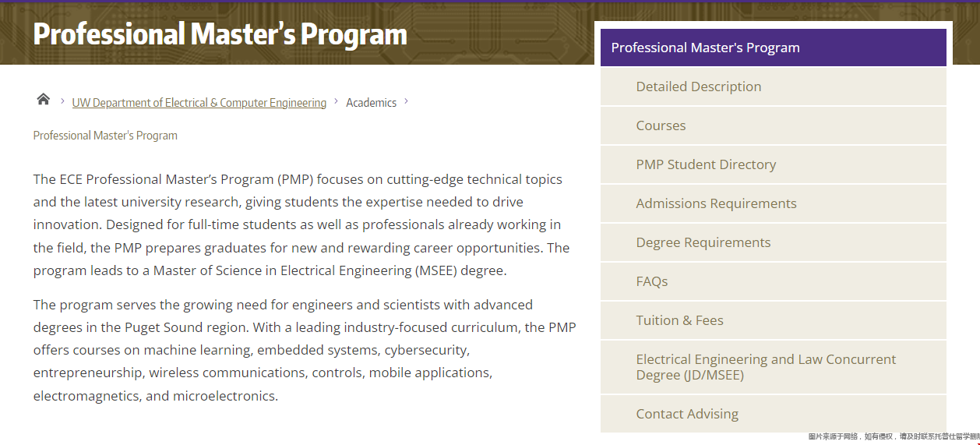Select Professional Master's Program sidebar header
Screen dimensions: 980x445
click(x=774, y=48)
